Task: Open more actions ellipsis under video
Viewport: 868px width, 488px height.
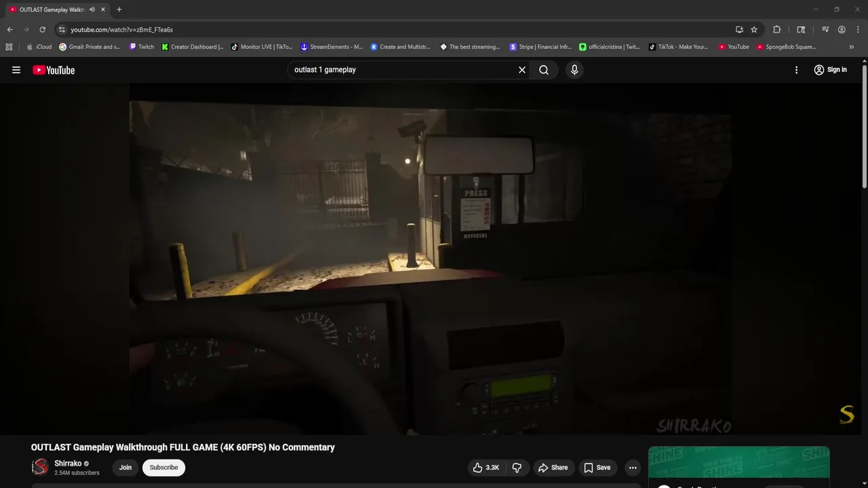Action: [633, 468]
